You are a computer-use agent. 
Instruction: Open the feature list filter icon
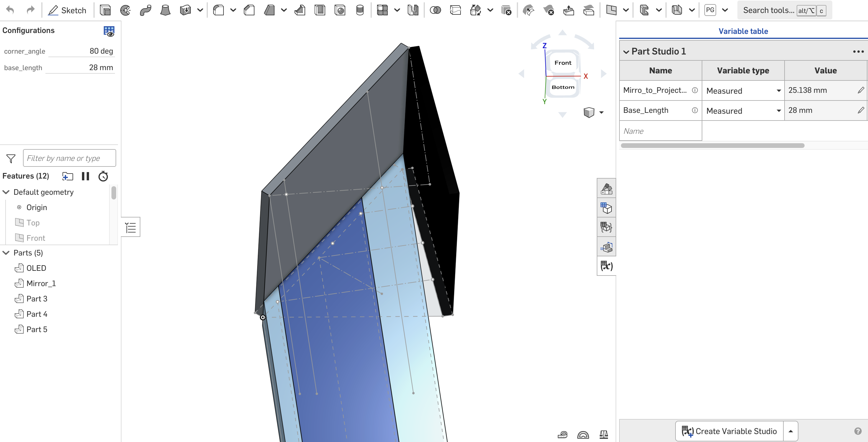pyautogui.click(x=11, y=158)
